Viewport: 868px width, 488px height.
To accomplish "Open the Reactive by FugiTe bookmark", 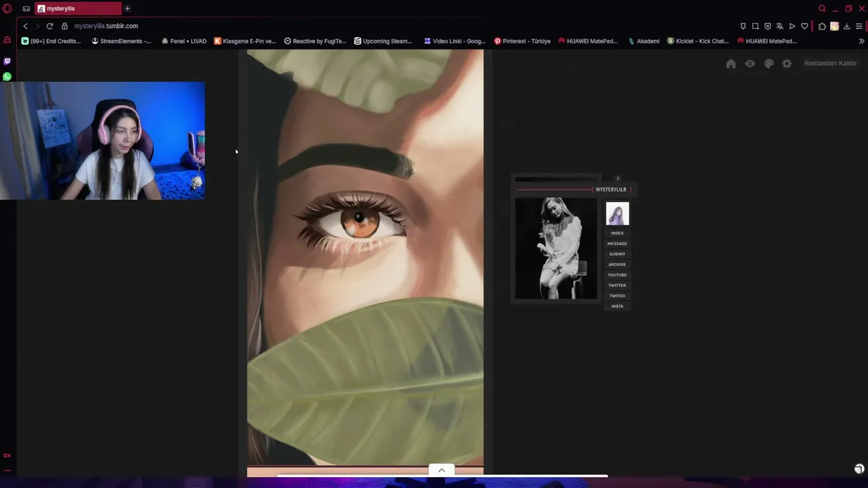I will 315,41.
